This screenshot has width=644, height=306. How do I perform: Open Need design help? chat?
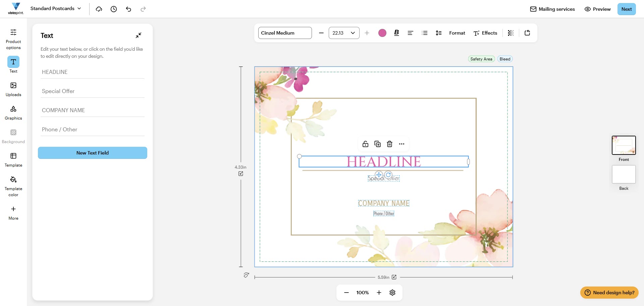609,293
